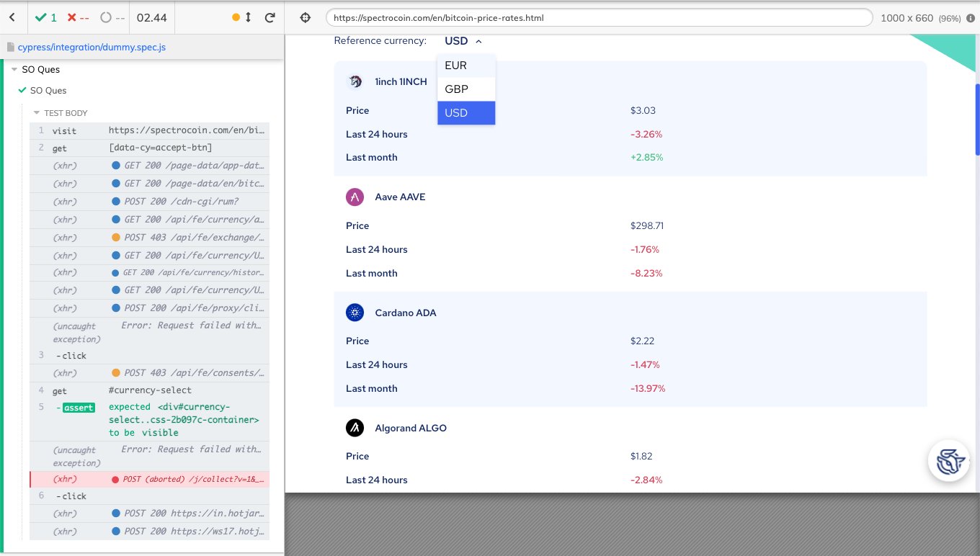This screenshot has height=556, width=980.
Task: Go back to the tests list chevron
Action: (x=12, y=17)
